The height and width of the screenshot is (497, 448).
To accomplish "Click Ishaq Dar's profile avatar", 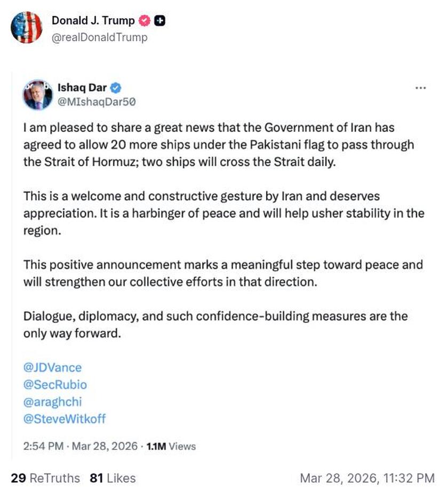I will (x=37, y=93).
